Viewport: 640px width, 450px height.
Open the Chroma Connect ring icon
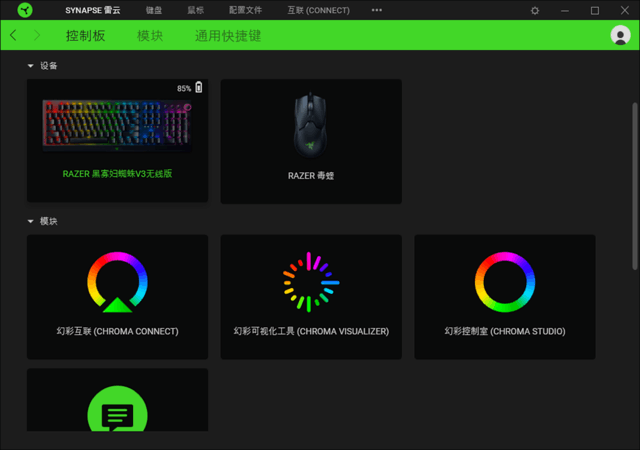pyautogui.click(x=118, y=282)
